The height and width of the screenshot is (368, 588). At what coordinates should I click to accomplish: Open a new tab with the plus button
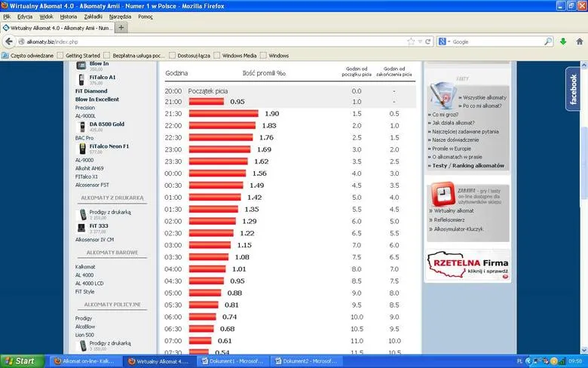(121, 28)
